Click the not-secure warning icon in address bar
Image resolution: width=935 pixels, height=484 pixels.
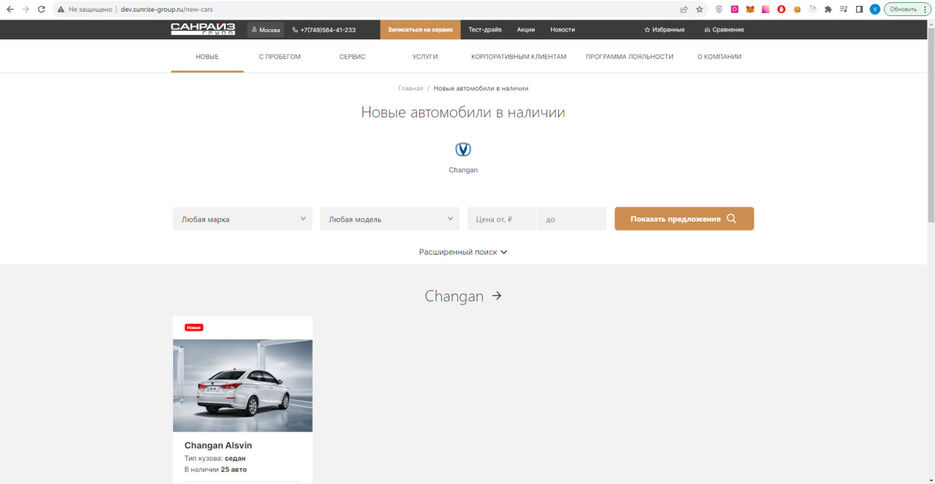(61, 10)
